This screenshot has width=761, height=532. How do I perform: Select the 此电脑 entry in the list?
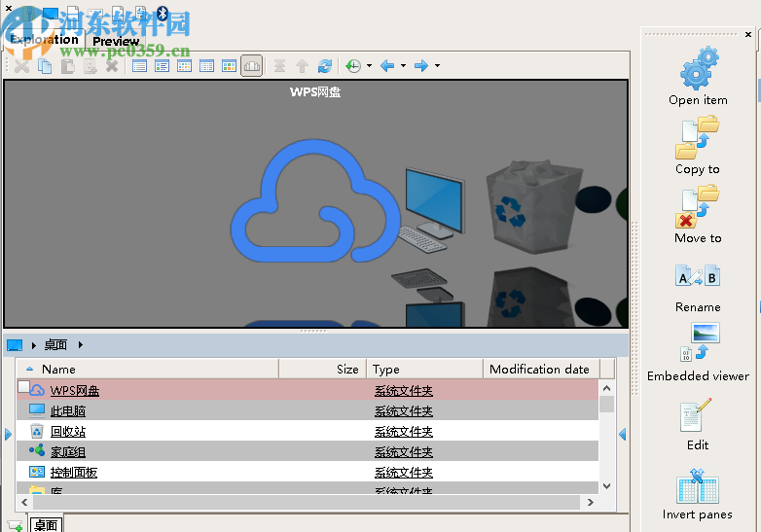(x=68, y=411)
